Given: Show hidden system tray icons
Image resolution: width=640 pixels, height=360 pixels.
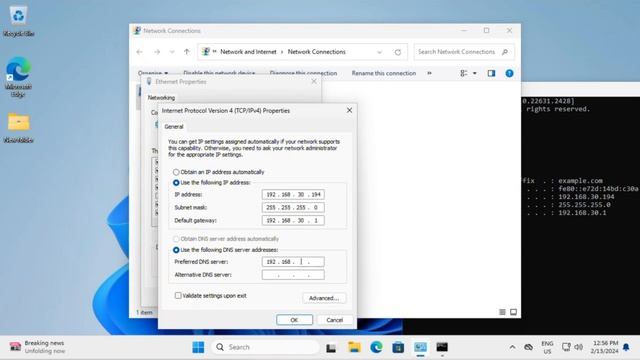Looking at the screenshot, I should pos(512,347).
